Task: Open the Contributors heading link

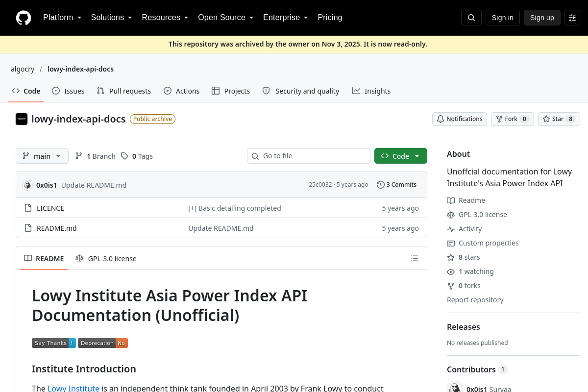Action: pyautogui.click(x=477, y=369)
